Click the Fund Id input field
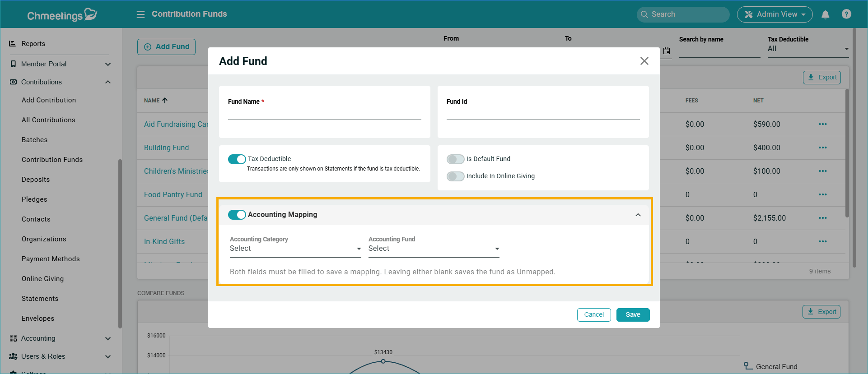 click(543, 113)
